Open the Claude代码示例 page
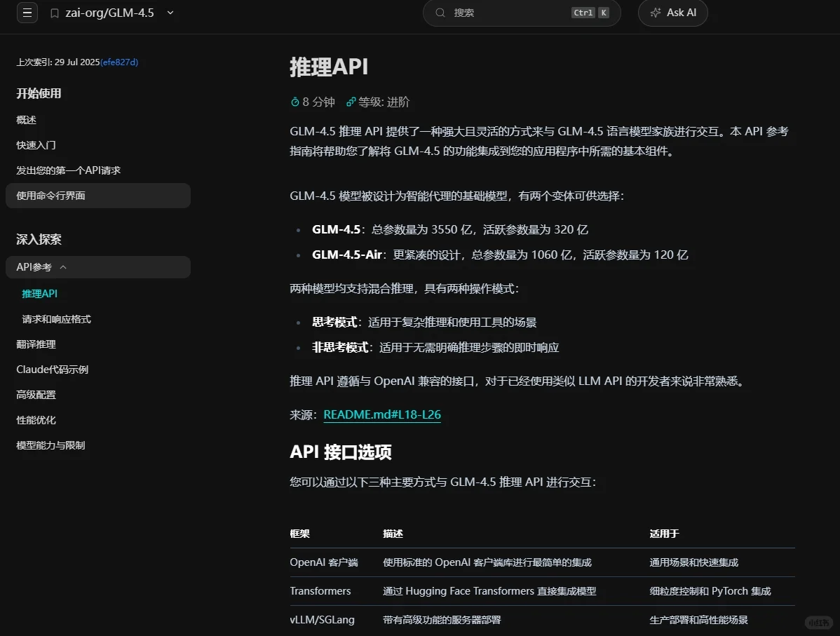 point(52,369)
